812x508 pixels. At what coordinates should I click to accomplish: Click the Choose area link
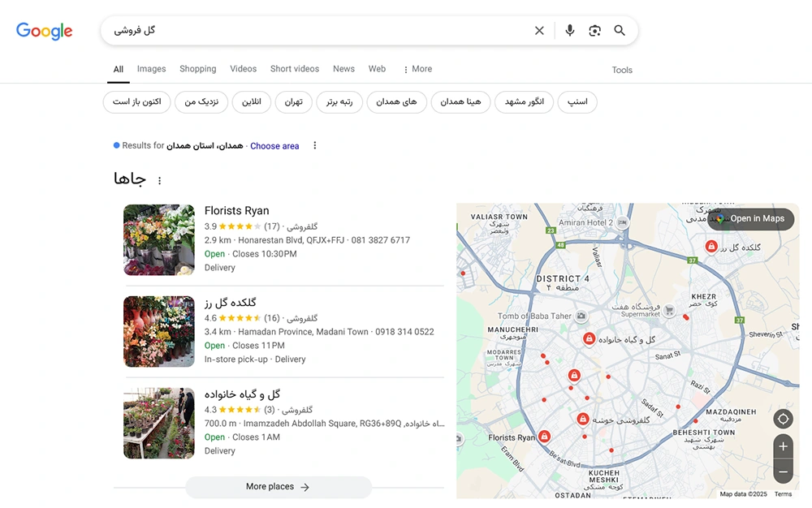[x=274, y=146]
